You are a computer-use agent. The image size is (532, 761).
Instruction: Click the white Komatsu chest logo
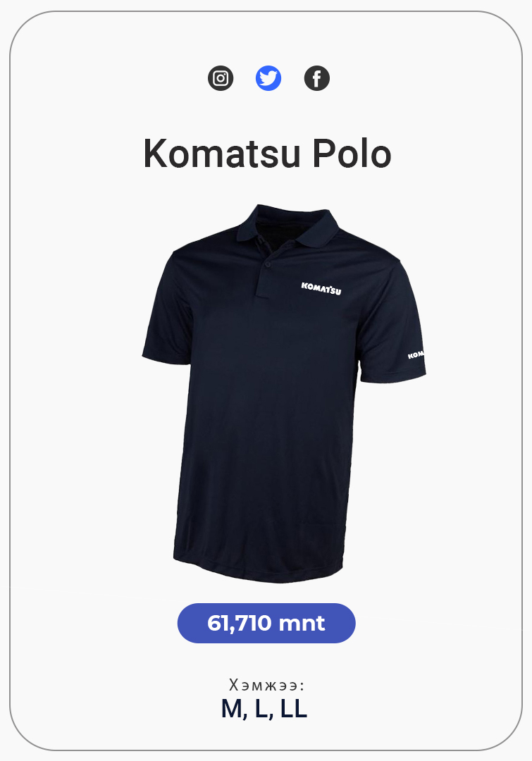tap(321, 287)
